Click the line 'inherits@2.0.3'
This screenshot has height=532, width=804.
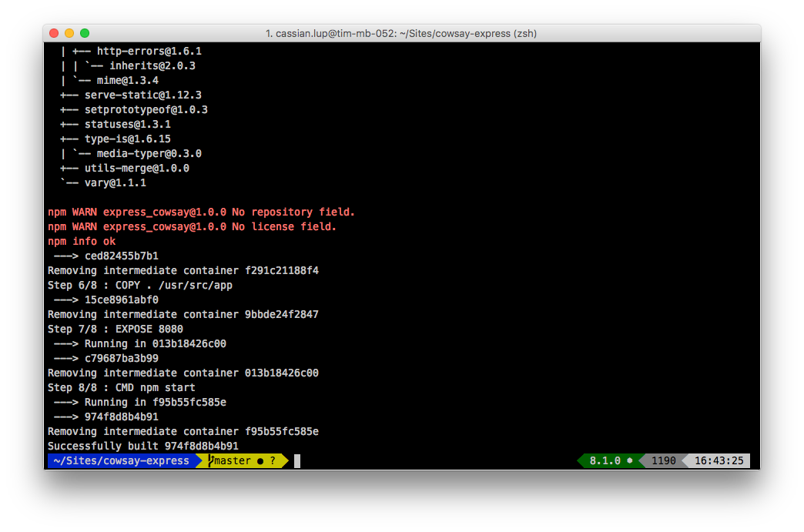click(152, 65)
